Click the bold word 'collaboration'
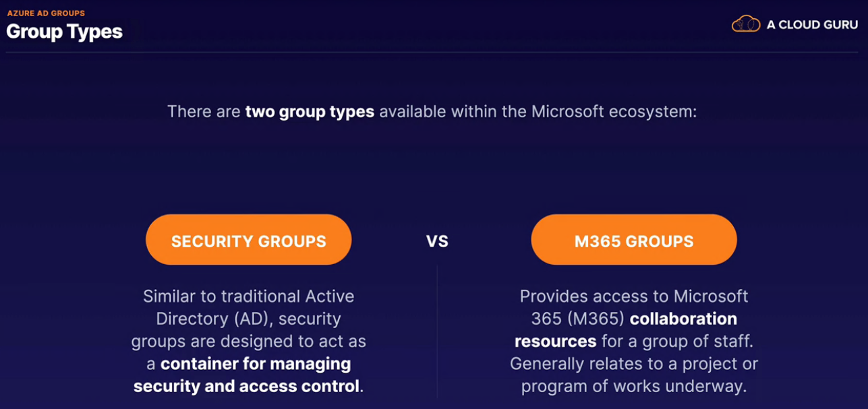This screenshot has height=409, width=868. [x=683, y=319]
